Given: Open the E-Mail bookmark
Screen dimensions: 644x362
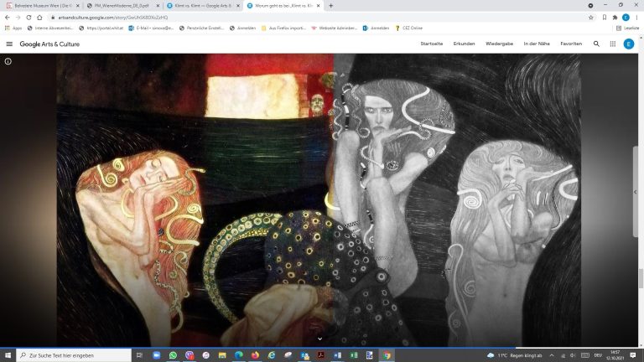Looking at the screenshot, I should 151,28.
